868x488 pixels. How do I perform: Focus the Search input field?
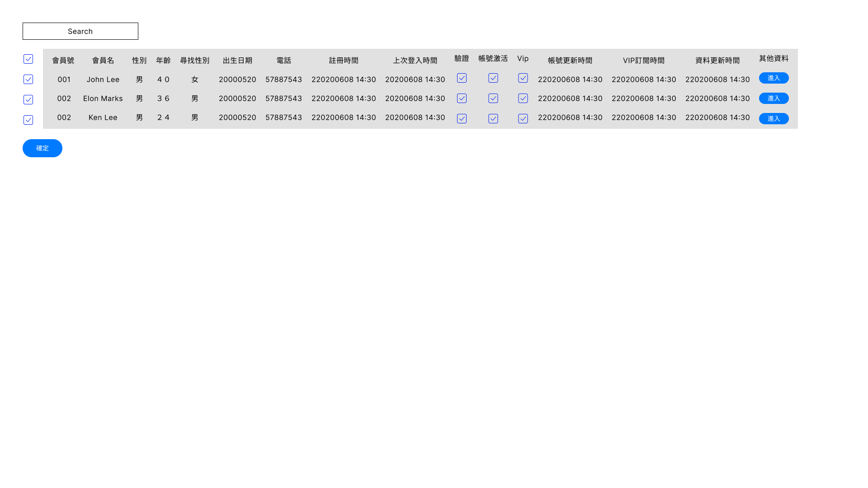(x=80, y=31)
